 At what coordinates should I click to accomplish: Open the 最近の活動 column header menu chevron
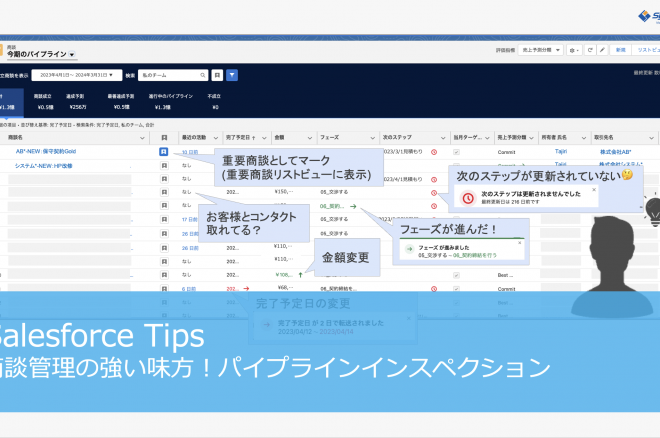tap(216, 138)
